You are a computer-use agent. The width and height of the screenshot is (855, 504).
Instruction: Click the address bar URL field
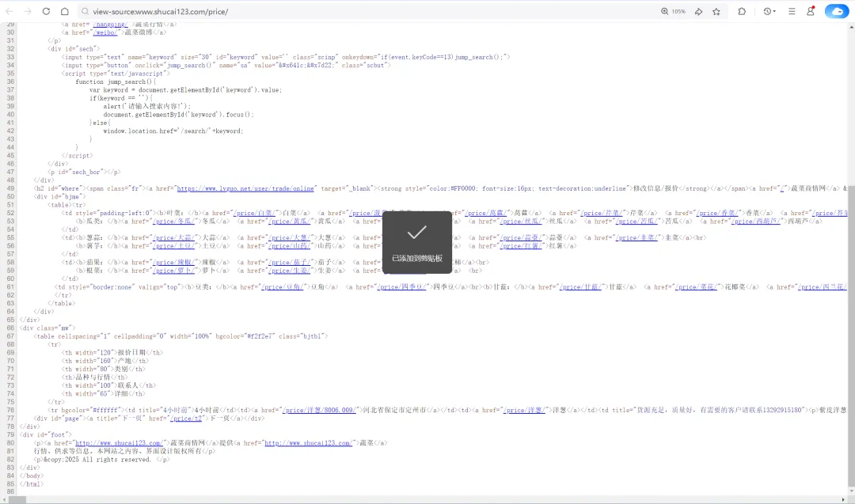(370, 11)
